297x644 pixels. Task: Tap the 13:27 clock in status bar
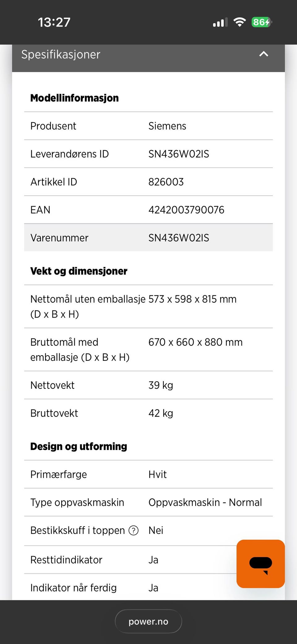tap(54, 22)
